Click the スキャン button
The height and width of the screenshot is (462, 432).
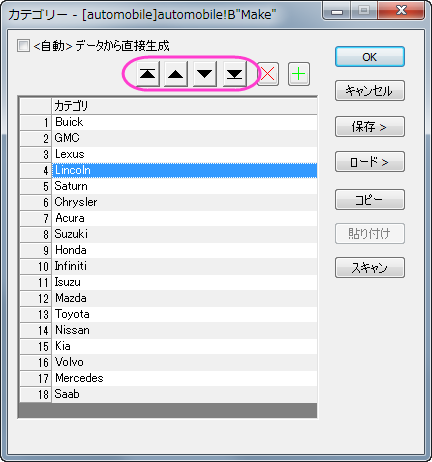pos(370,267)
